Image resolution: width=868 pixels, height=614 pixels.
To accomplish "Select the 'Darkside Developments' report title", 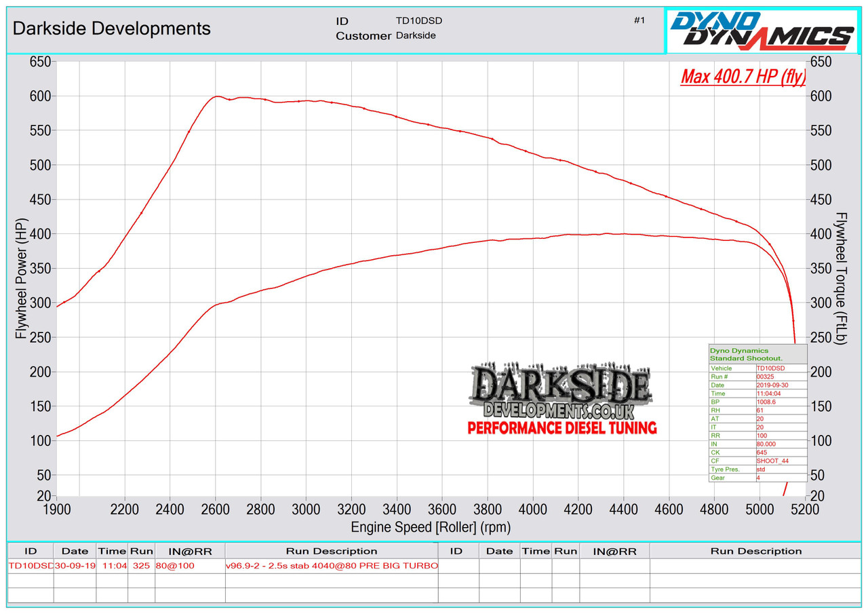I will click(x=112, y=28).
